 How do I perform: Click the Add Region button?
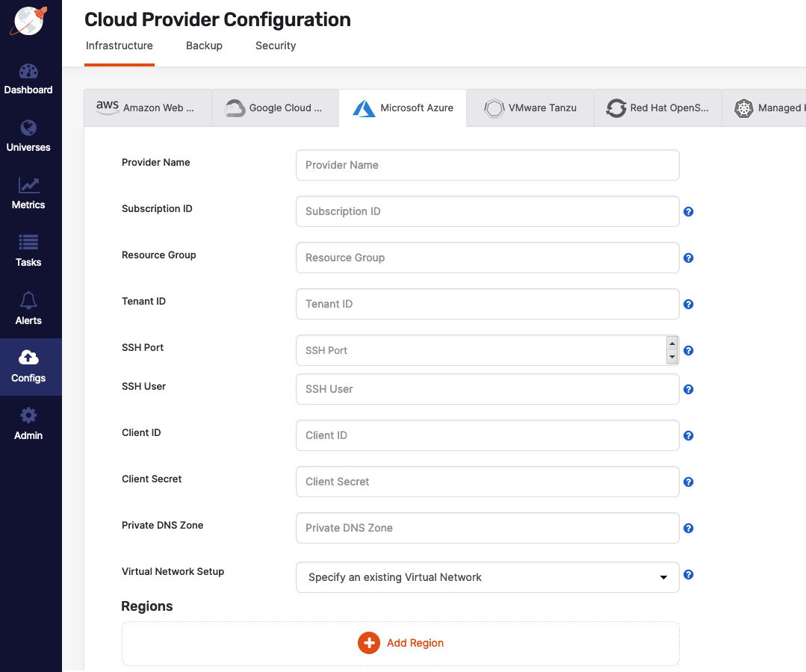pos(400,643)
